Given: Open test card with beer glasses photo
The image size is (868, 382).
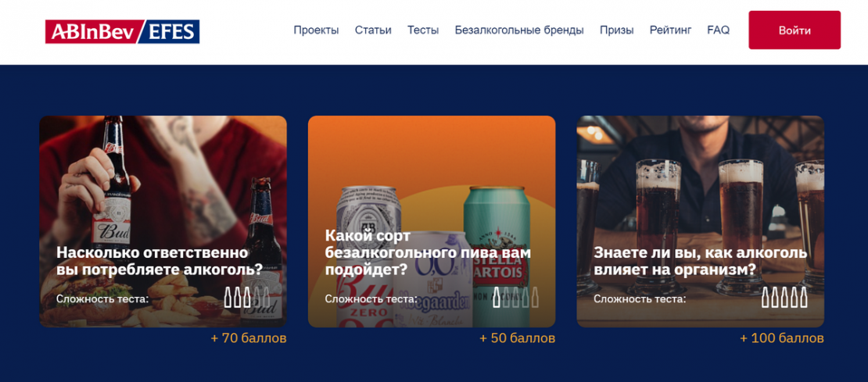Looking at the screenshot, I should click(701, 221).
